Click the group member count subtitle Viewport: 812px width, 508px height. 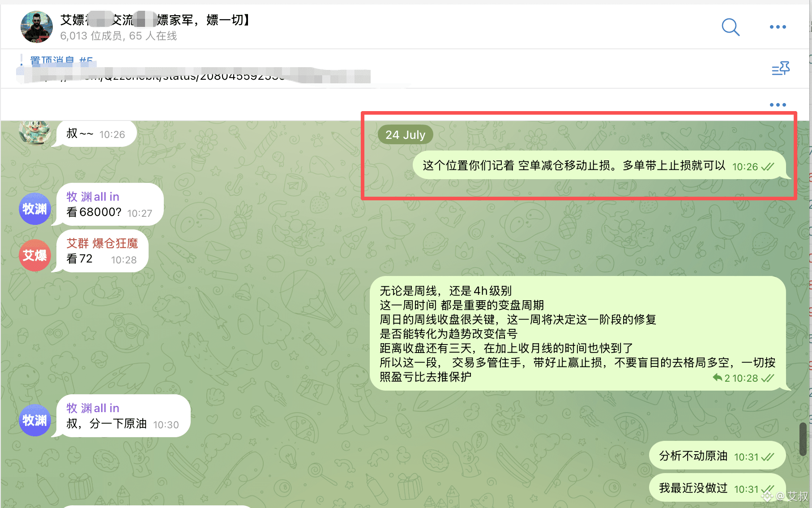119,36
